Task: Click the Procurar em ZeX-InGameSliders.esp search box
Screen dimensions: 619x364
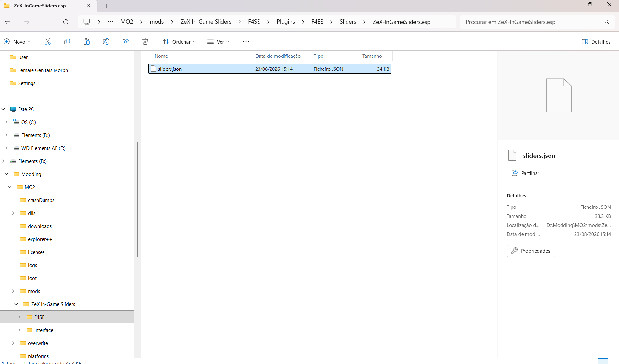Action: point(533,22)
